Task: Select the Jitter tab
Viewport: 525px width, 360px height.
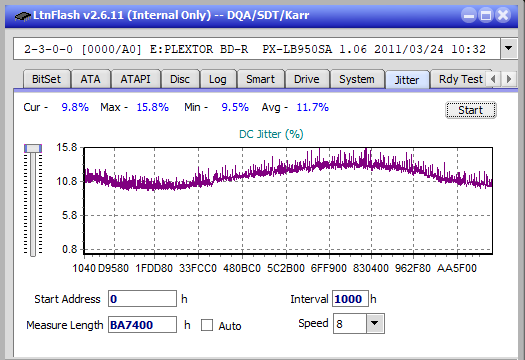Action: (x=407, y=80)
